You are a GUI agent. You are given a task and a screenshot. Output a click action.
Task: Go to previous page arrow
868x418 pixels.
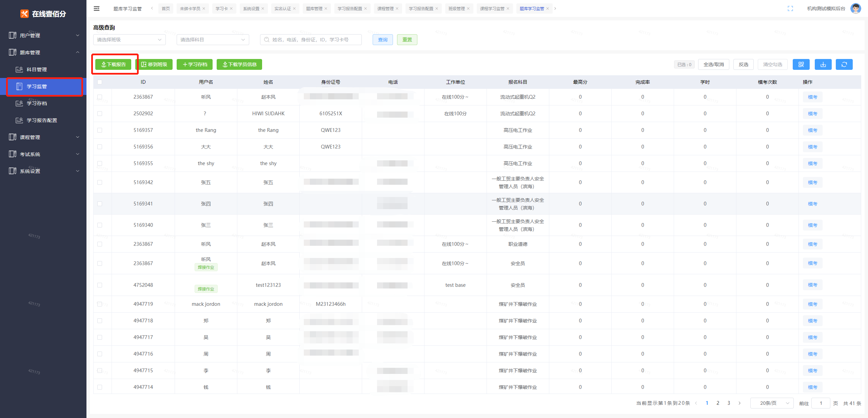tap(696, 403)
